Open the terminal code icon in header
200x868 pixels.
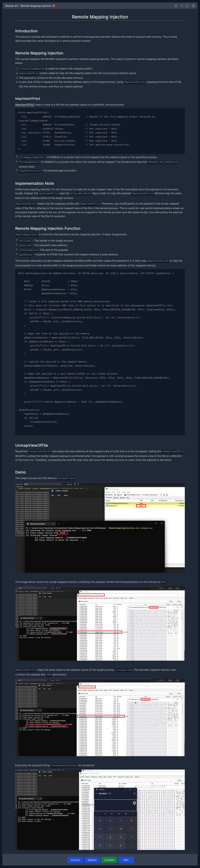tap(188, 6)
